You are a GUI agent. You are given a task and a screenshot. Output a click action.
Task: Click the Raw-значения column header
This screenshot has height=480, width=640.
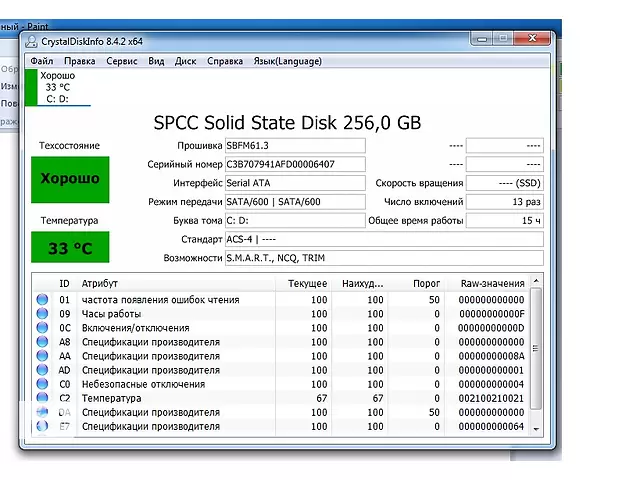[x=492, y=283]
